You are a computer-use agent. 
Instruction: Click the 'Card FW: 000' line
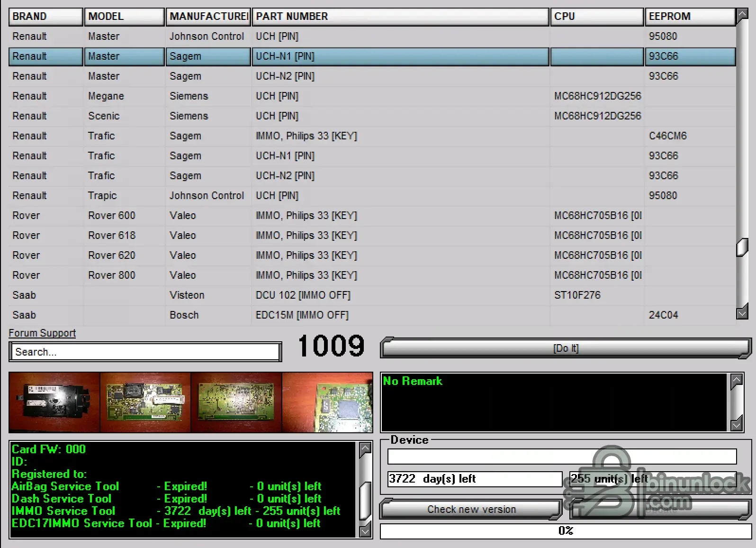click(x=49, y=449)
